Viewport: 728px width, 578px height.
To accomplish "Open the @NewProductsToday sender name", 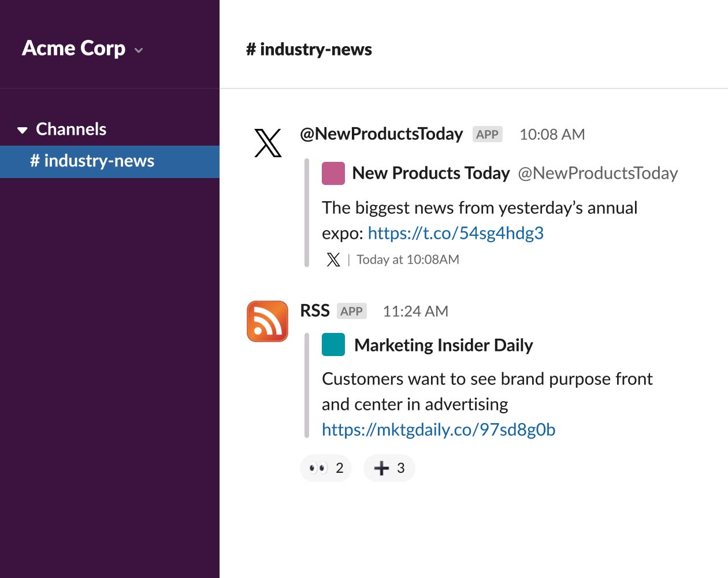I will [381, 134].
